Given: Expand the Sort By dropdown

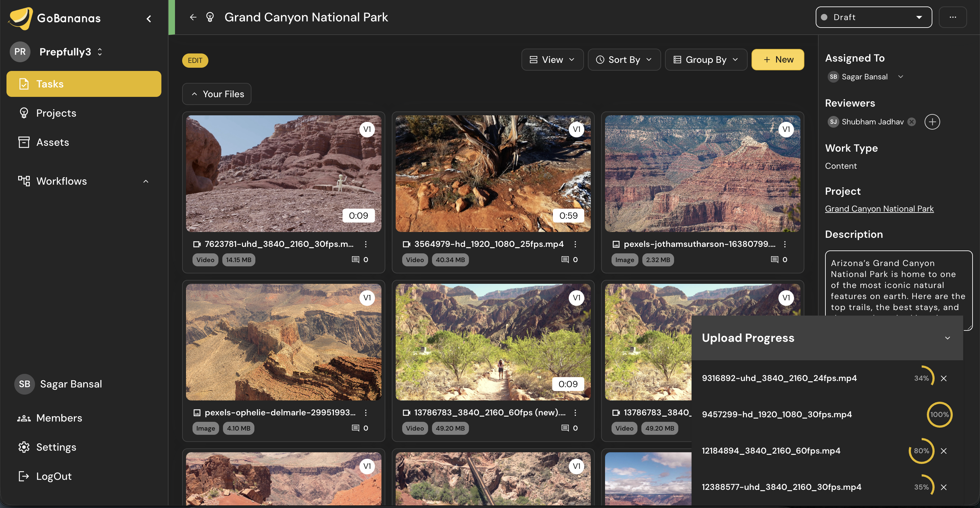Looking at the screenshot, I should pyautogui.click(x=624, y=60).
